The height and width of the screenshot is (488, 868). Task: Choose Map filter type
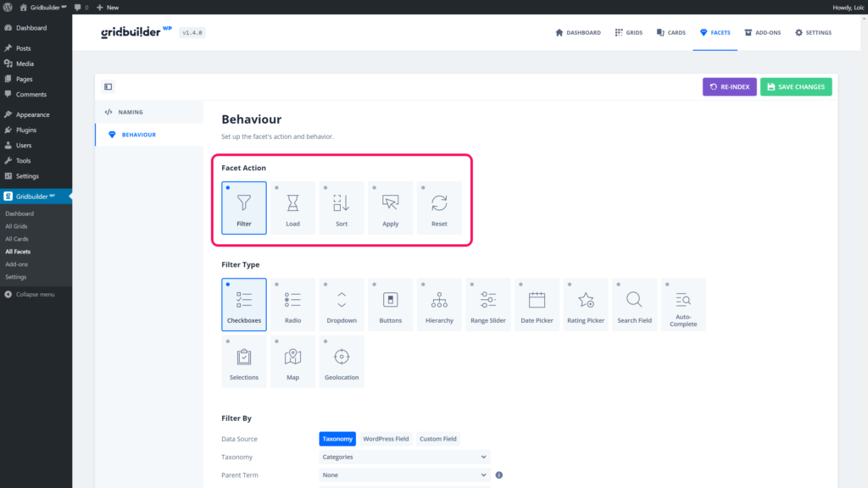[x=292, y=361]
